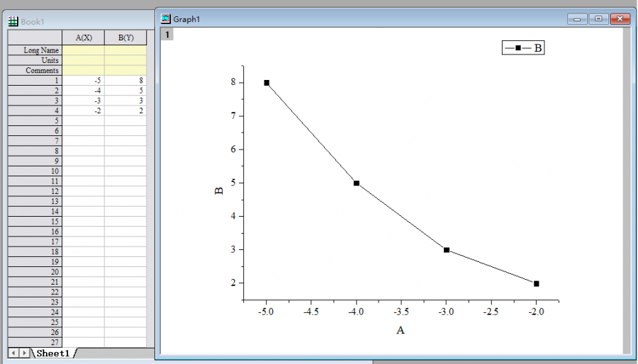
Task: Click the Y axis title B
Action: pyautogui.click(x=219, y=190)
